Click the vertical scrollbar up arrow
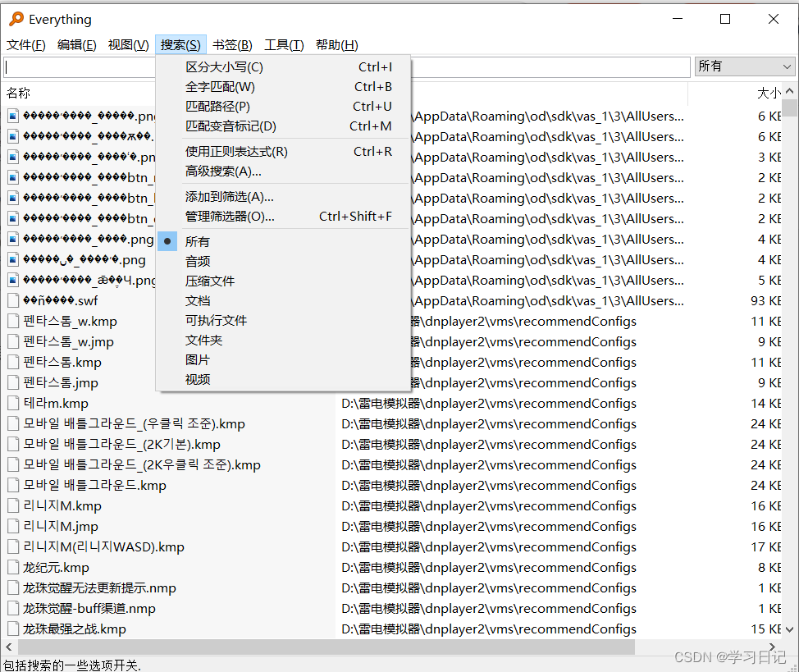The width and height of the screenshot is (799, 672). pos(789,91)
